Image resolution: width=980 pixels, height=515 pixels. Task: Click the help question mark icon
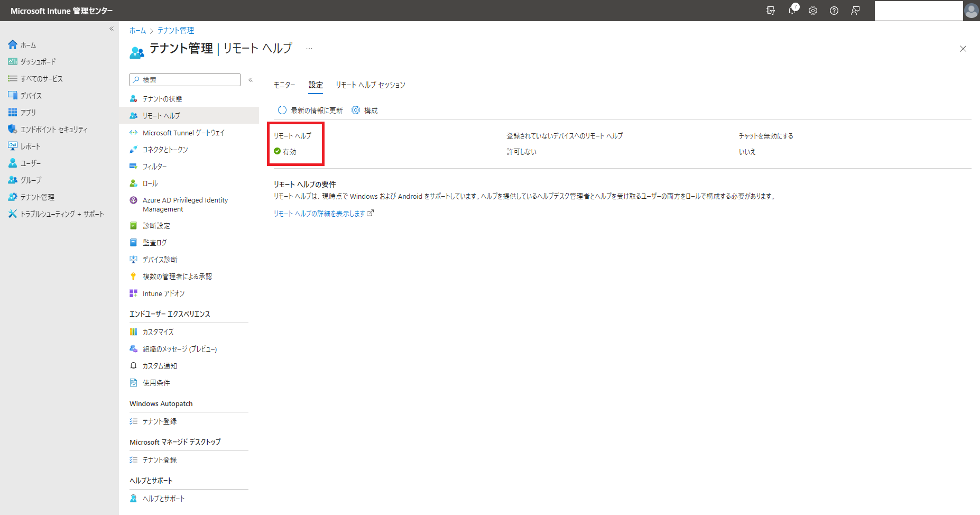pos(834,11)
